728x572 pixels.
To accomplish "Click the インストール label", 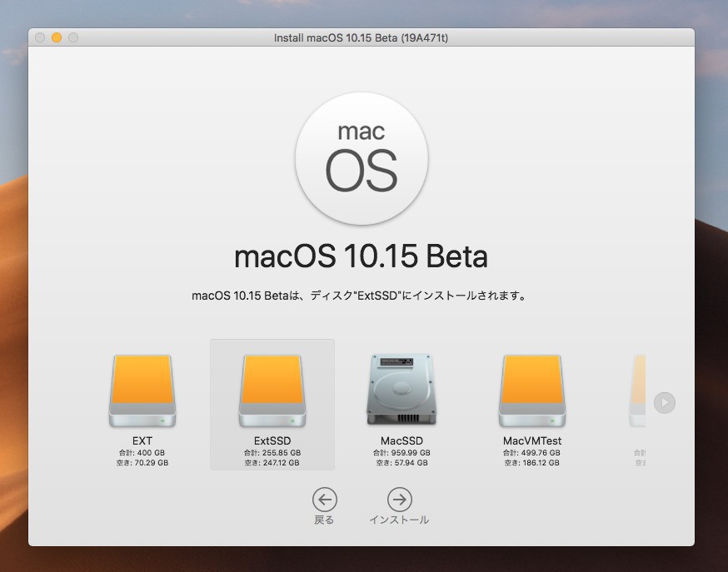I will [x=399, y=520].
